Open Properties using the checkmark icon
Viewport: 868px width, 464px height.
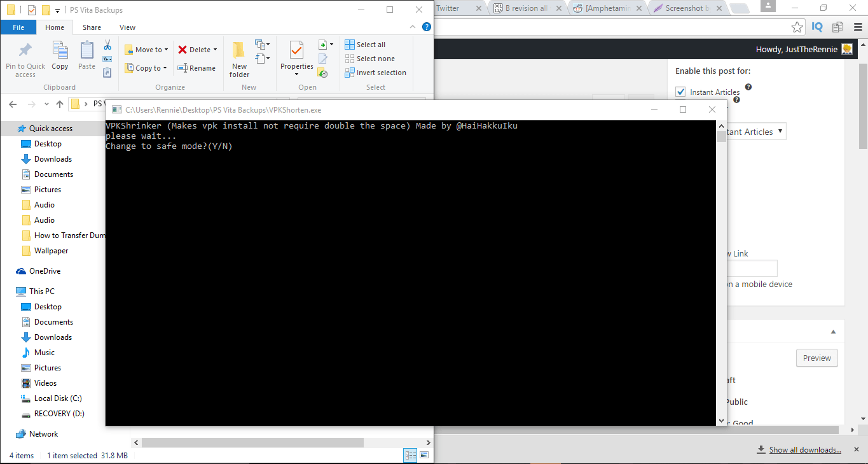point(296,50)
